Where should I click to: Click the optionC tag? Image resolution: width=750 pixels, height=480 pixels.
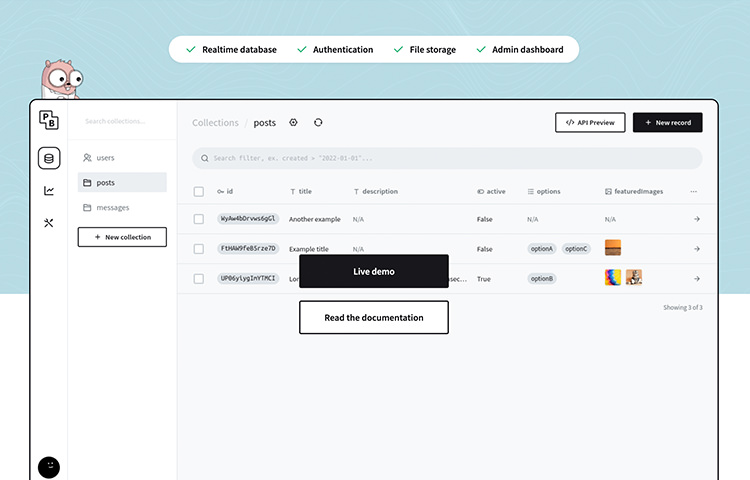tap(576, 249)
